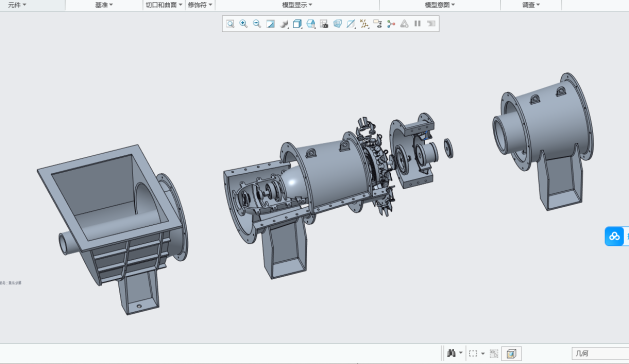This screenshot has height=364, width=629.
Task: Open the 切口和曲面 group dropdown
Action: 164,5
